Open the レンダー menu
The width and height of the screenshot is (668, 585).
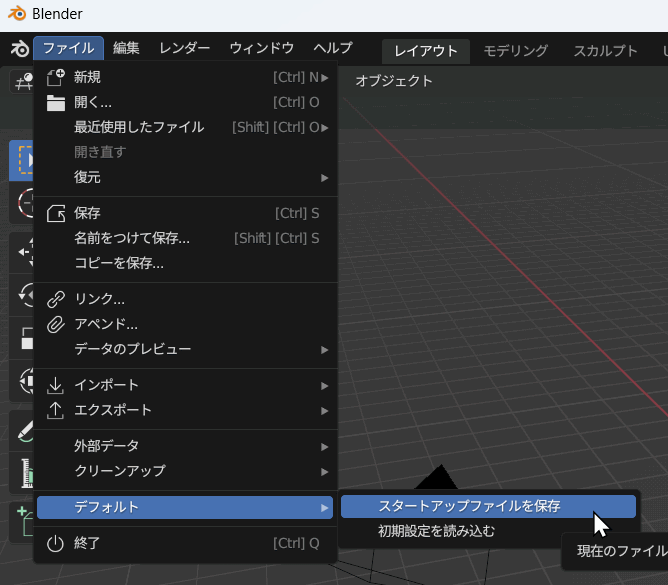(x=184, y=48)
